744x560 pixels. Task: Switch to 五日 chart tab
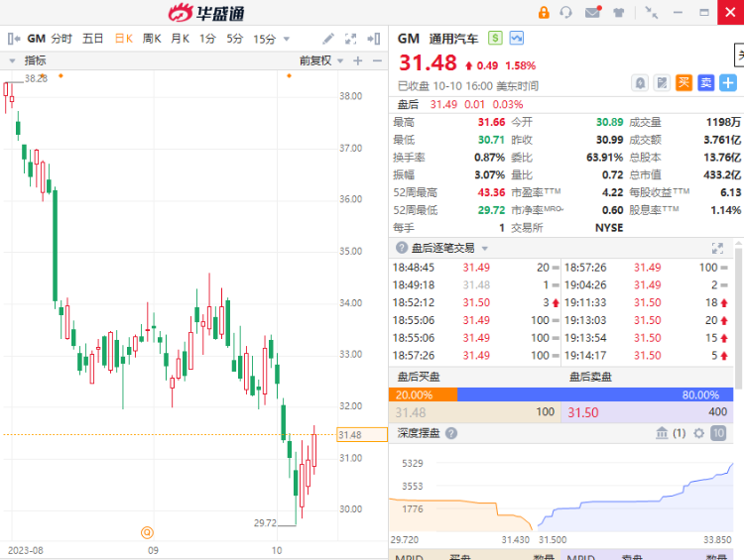point(92,39)
